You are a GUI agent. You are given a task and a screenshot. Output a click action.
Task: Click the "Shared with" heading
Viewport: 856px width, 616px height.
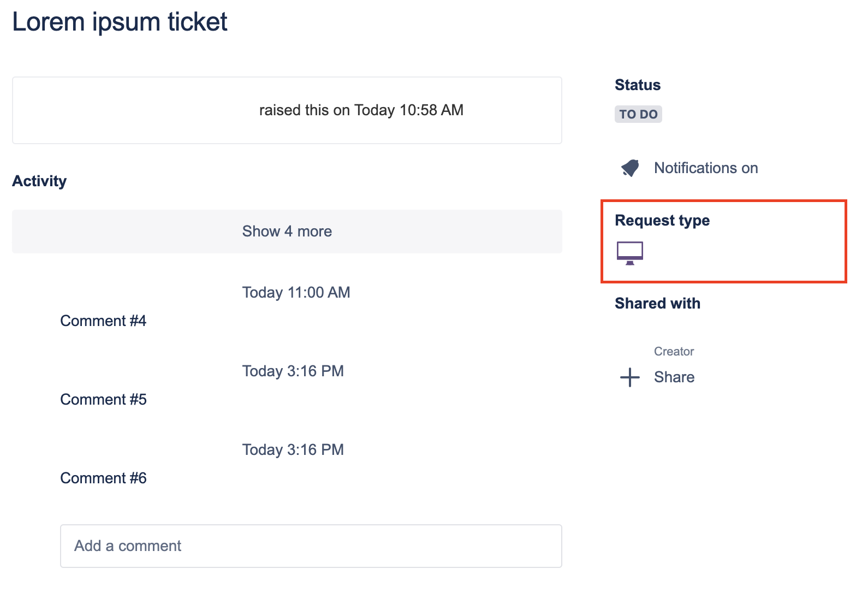point(657,304)
